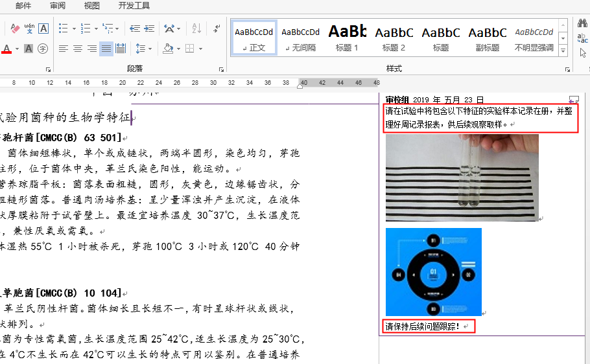Decrease paragraph indent
Screen dimensions: 590x364
[x=134, y=28]
